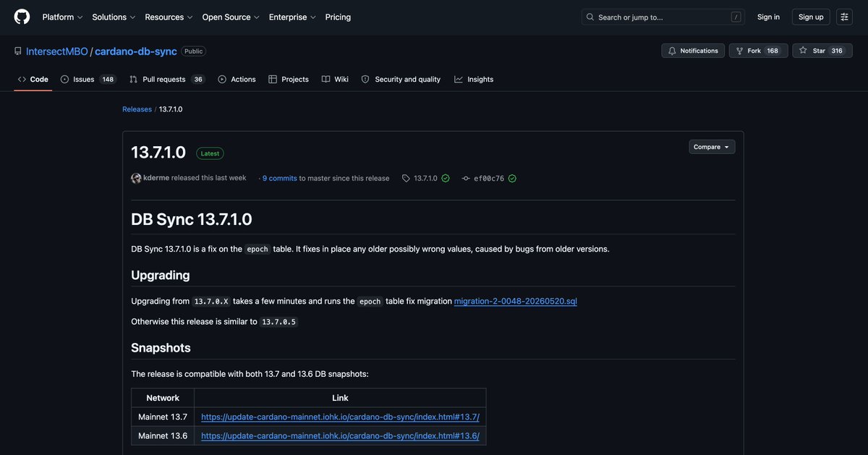Click the release title 13.7.1.0 heading
Image resolution: width=868 pixels, height=455 pixels.
click(158, 153)
